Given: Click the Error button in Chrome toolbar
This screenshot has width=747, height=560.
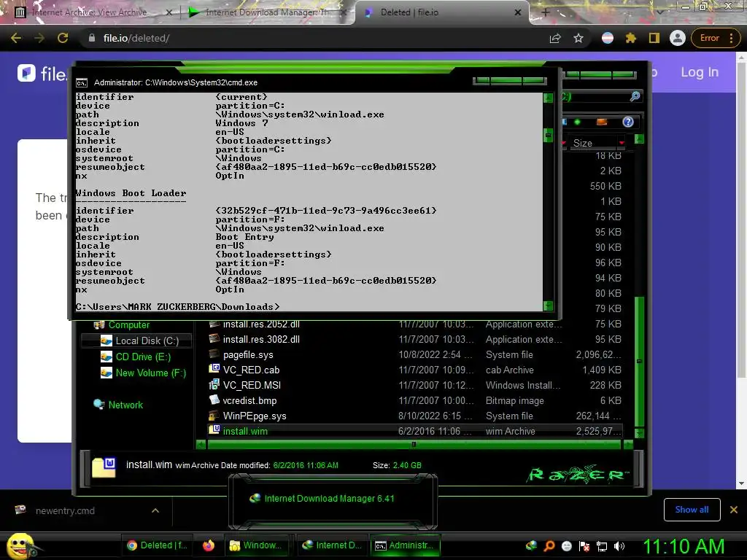Looking at the screenshot, I should 716,38.
